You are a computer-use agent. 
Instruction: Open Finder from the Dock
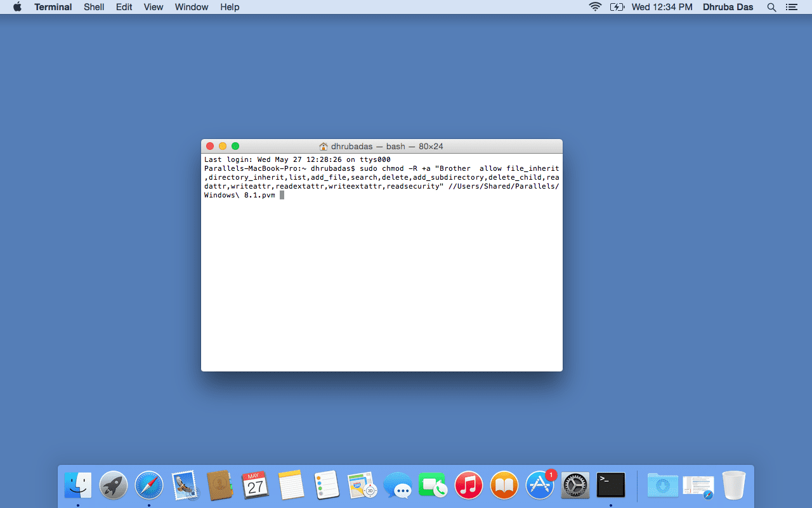pos(78,486)
